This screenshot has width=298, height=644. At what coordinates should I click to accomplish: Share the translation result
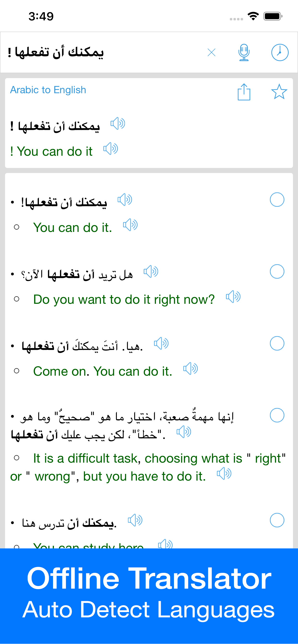[244, 92]
